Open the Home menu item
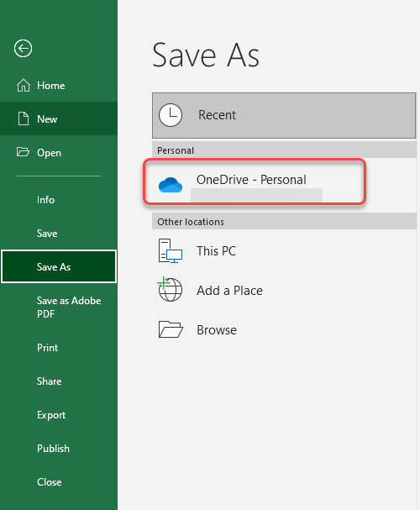 (59, 86)
